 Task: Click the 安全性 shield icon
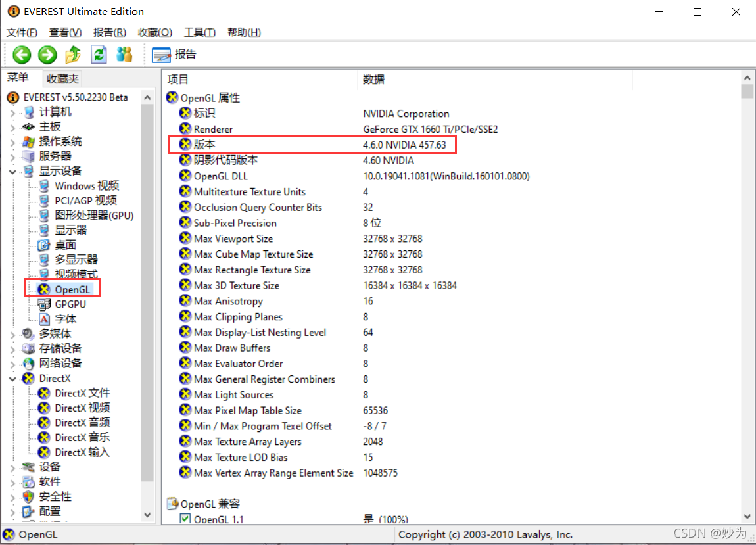pos(28,497)
